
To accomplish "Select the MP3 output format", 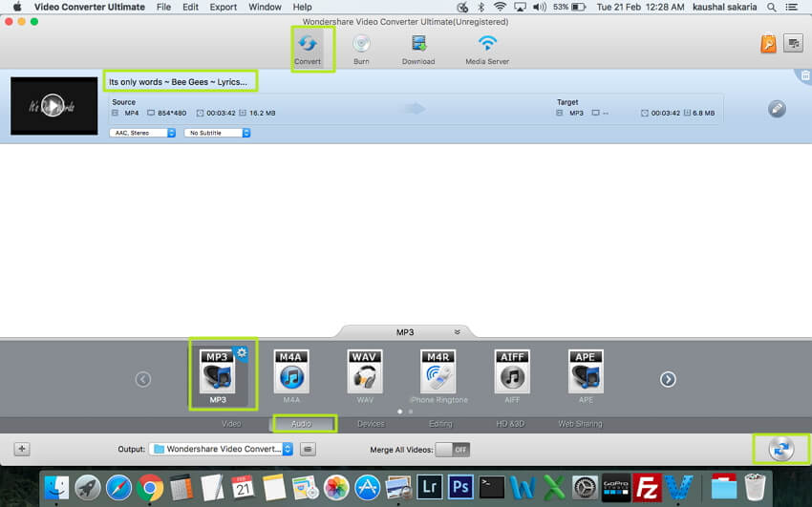I will coord(218,376).
